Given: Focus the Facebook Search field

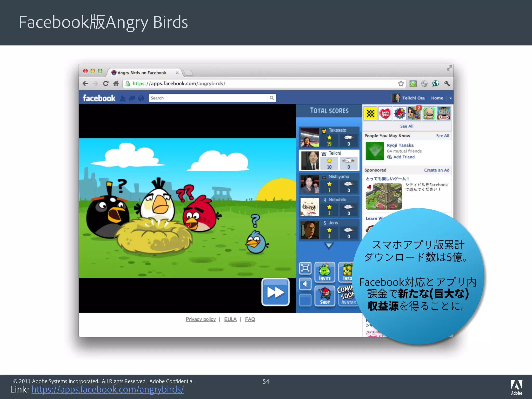Looking at the screenshot, I should [208, 98].
